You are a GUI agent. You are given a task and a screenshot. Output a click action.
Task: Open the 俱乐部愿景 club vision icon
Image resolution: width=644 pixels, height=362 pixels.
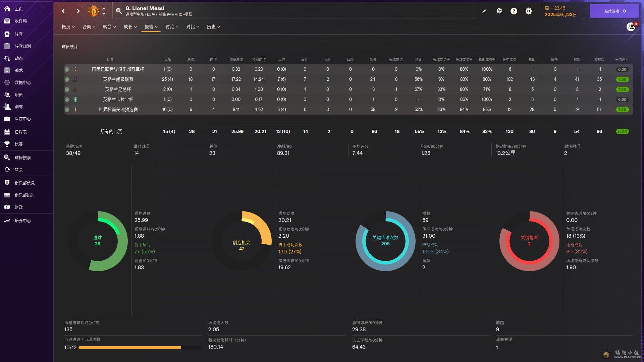point(7,195)
